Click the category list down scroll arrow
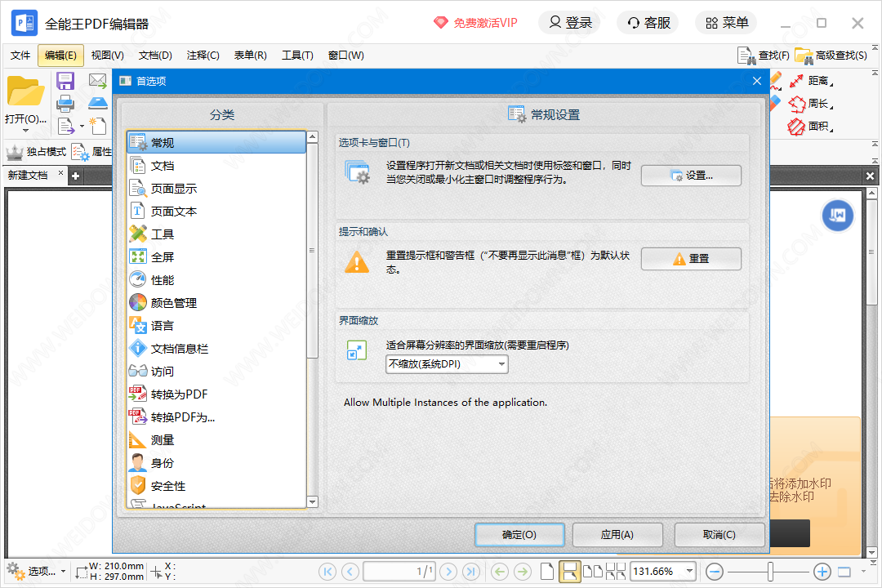Screen dimensions: 882x588 [312, 502]
